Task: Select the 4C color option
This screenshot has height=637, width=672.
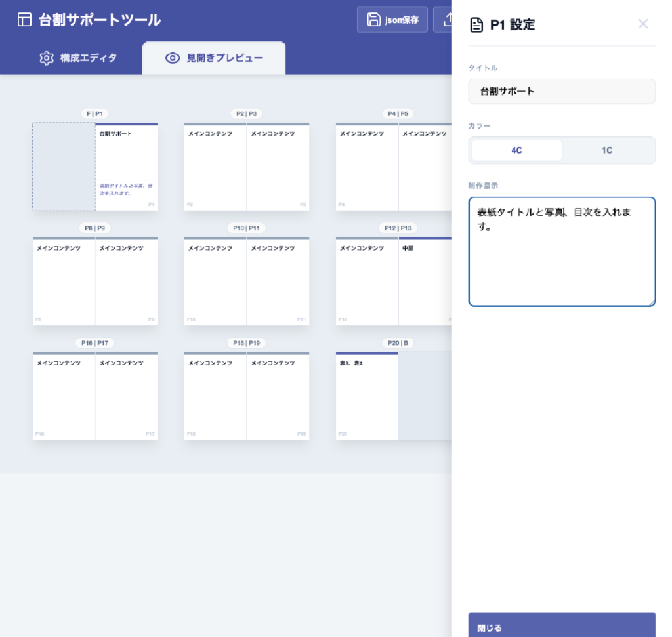Action: click(516, 150)
